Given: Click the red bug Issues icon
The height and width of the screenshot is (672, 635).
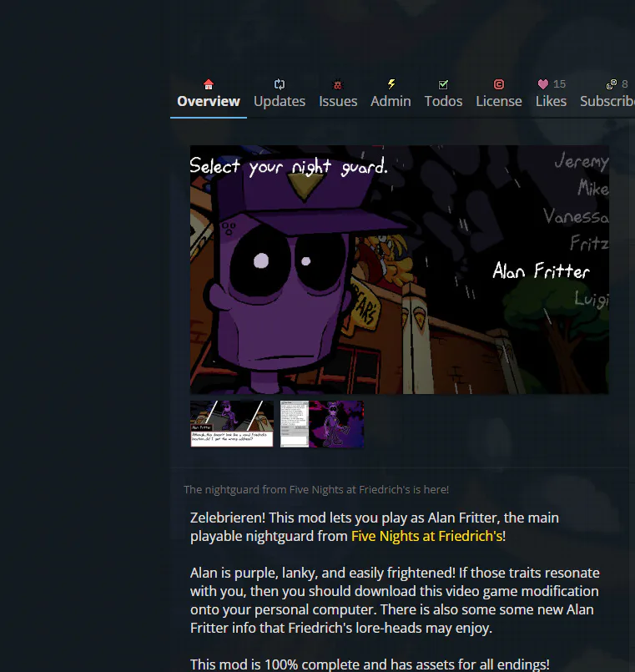Looking at the screenshot, I should tap(338, 84).
